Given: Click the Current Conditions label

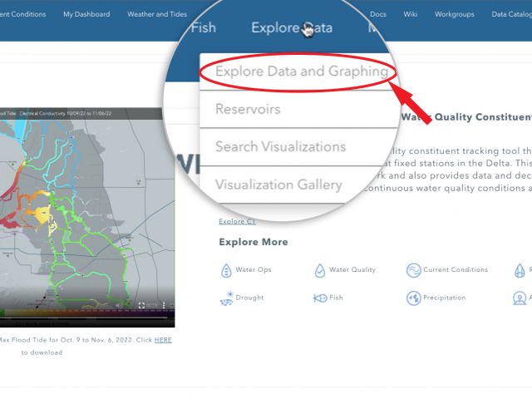Looking at the screenshot, I should (x=456, y=269).
